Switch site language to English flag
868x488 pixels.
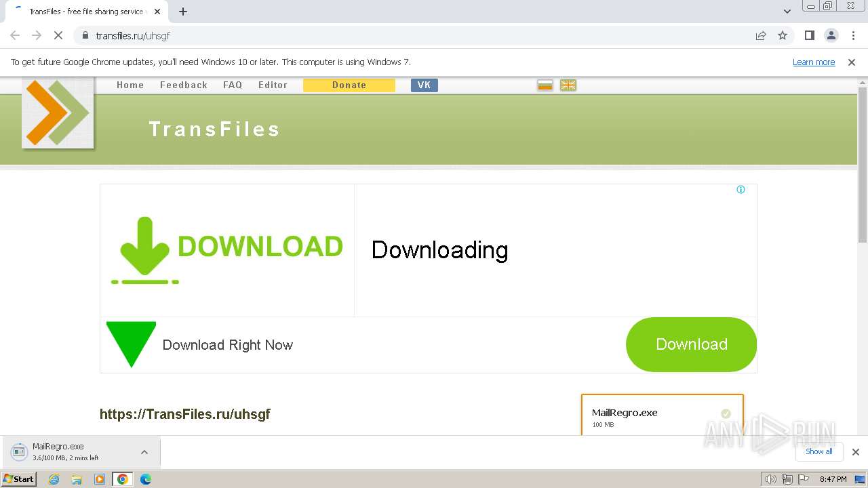pyautogui.click(x=568, y=85)
